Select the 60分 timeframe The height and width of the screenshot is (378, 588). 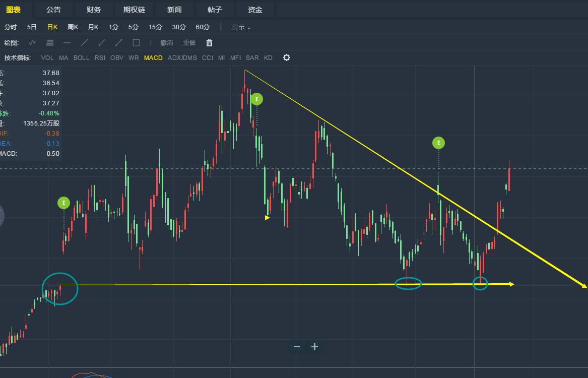(203, 27)
